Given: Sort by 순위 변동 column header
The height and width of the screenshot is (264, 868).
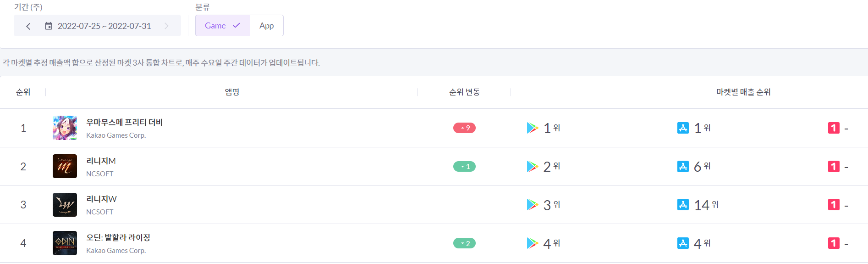Looking at the screenshot, I should tap(464, 92).
